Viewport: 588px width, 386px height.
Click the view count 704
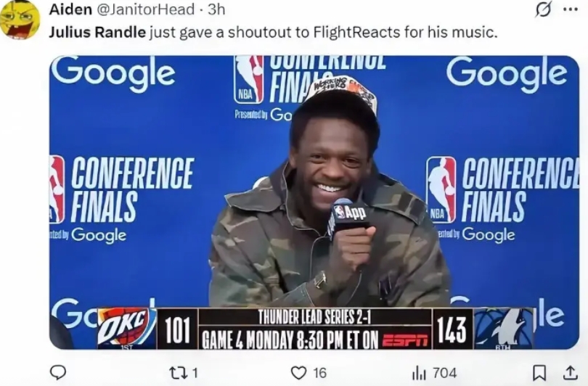(x=445, y=373)
